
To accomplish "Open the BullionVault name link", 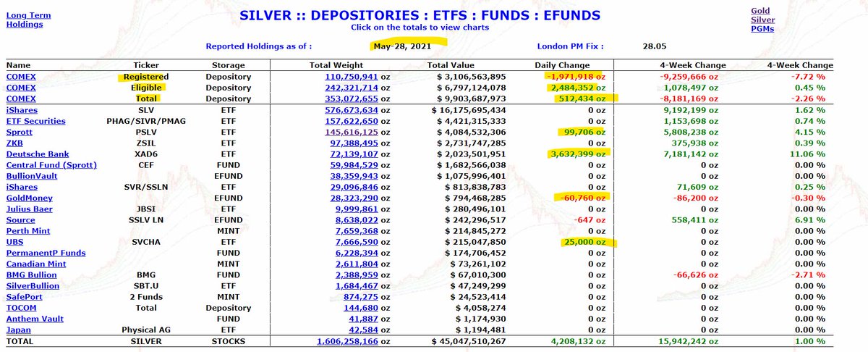I will [x=33, y=176].
